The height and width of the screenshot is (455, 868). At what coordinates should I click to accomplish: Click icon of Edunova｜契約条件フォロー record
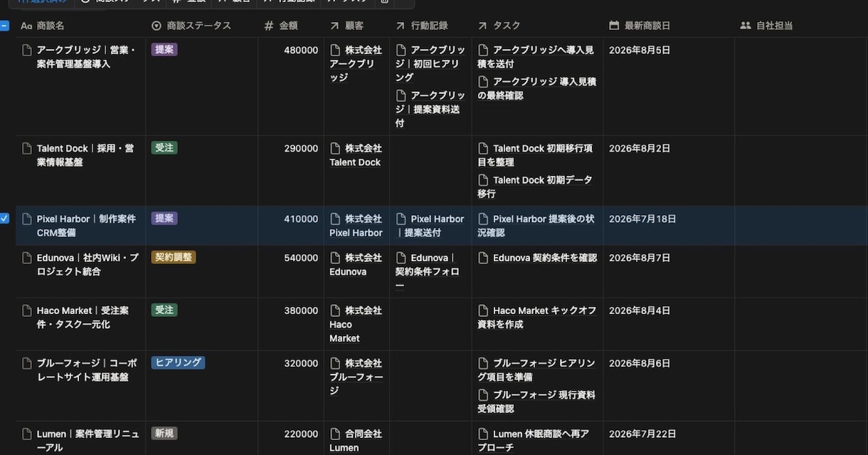point(401,258)
